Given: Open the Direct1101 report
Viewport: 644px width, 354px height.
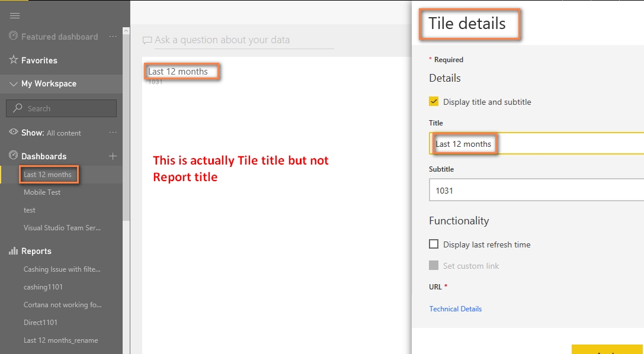Looking at the screenshot, I should pyautogui.click(x=40, y=323).
